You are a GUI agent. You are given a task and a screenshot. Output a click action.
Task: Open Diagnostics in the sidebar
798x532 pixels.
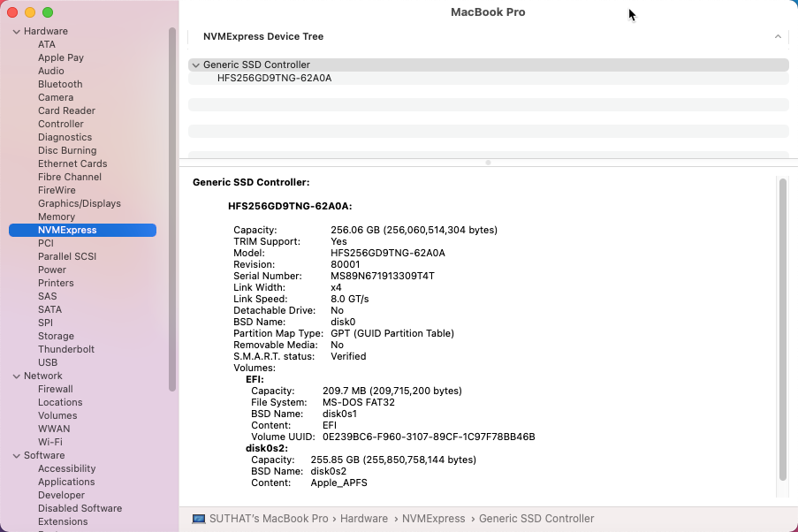click(65, 137)
